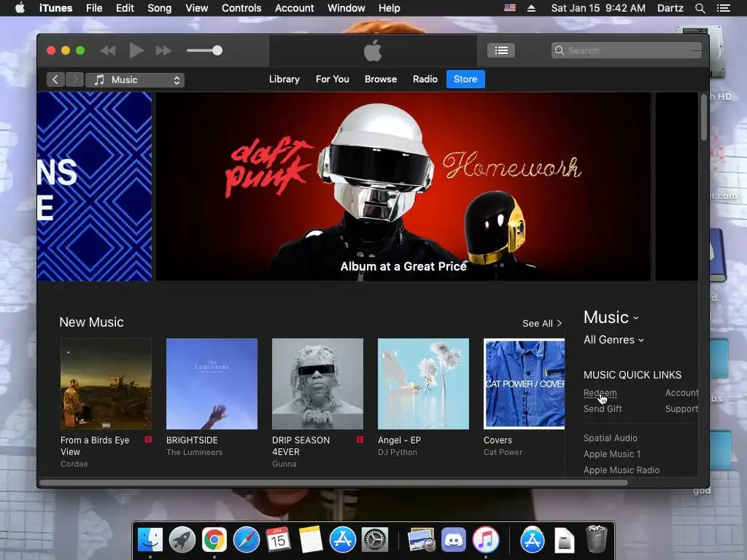This screenshot has width=747, height=560.
Task: Click the iTunes music note Dock icon
Action: [485, 540]
